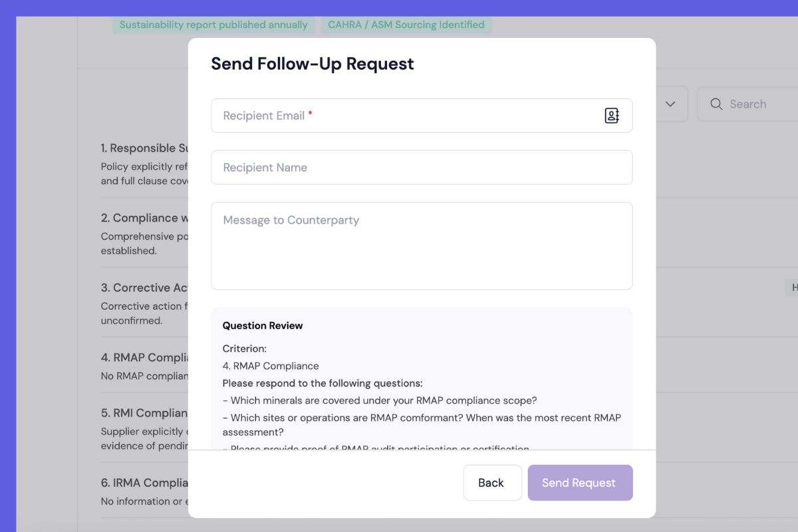The image size is (798, 532).
Task: Click the Back button
Action: click(492, 482)
